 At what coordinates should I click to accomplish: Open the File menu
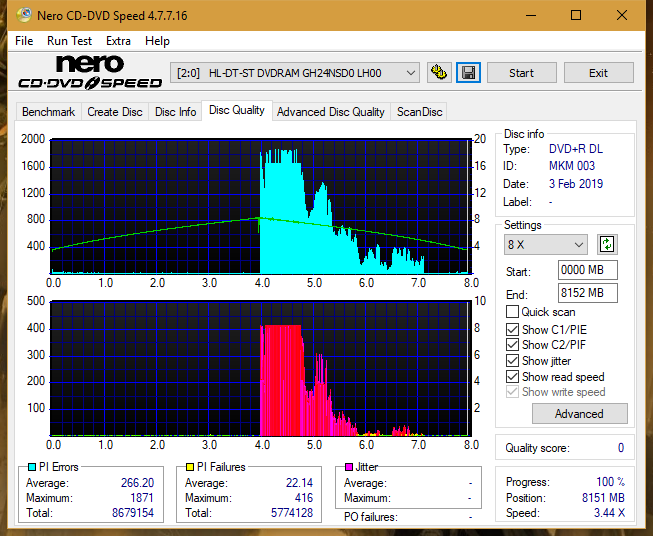24,41
